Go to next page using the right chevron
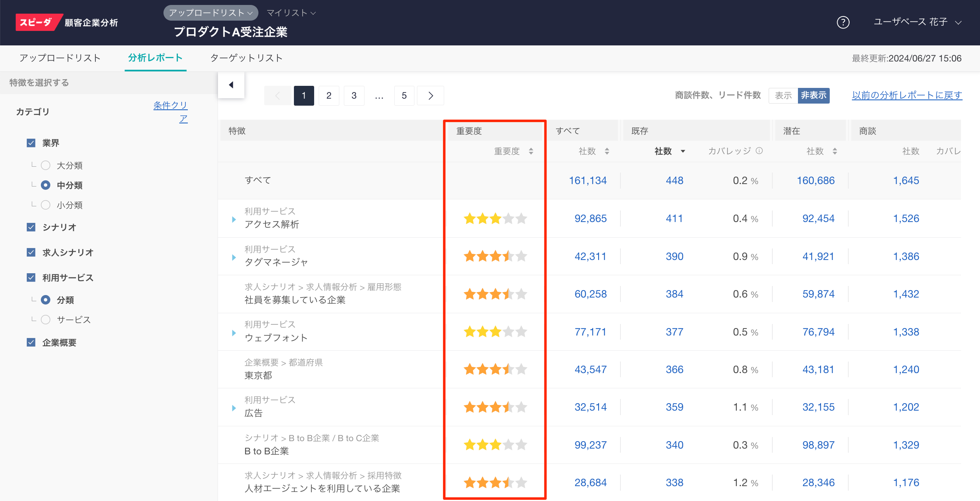 coord(431,96)
